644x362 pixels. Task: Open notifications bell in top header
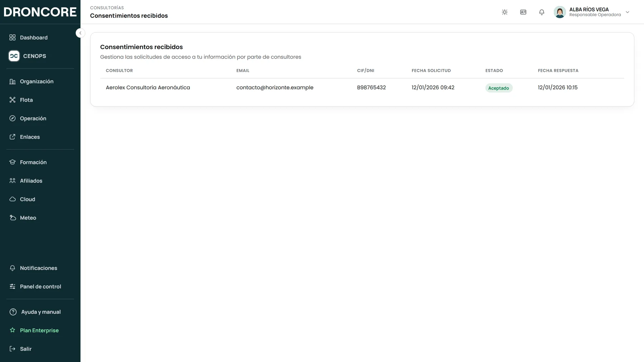[542, 12]
